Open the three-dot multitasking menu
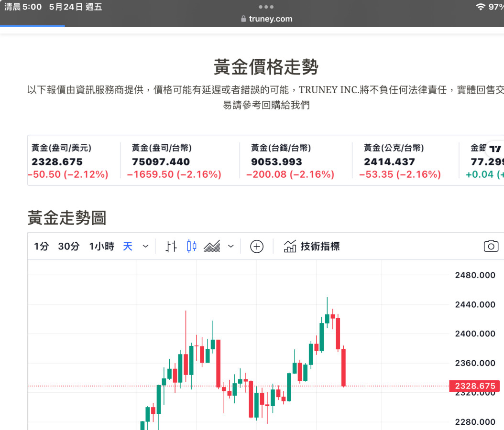The image size is (504, 430). pos(266,7)
